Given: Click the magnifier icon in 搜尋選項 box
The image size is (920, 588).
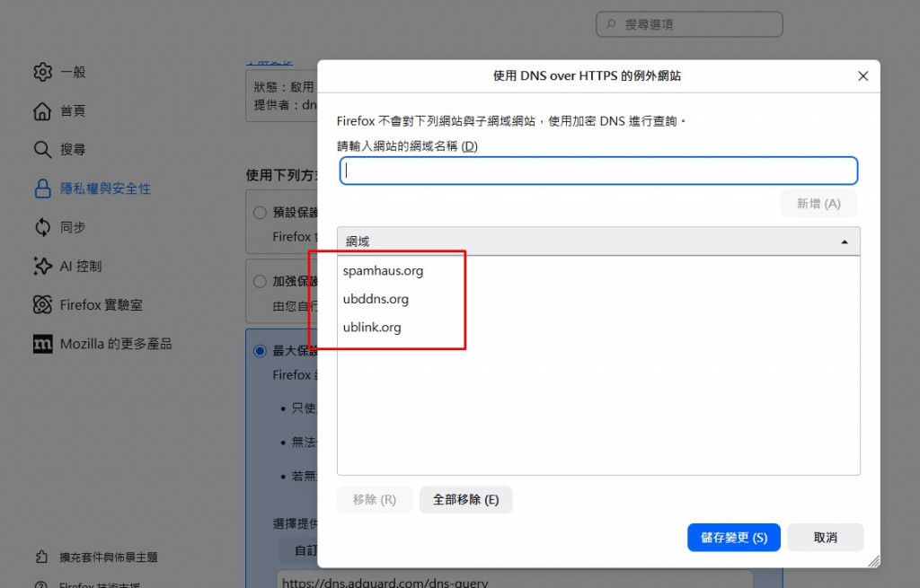Looking at the screenshot, I should point(611,24).
